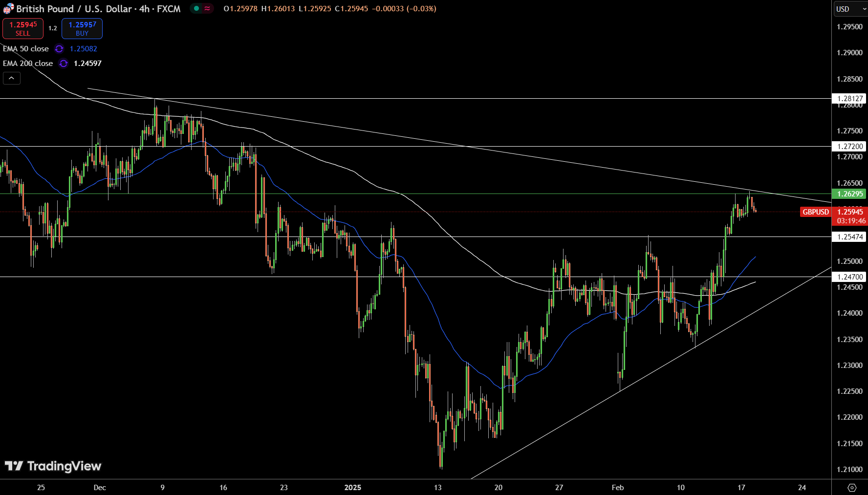Click the BUY 1.25957 button
Viewport: 868px width, 495px height.
pyautogui.click(x=82, y=29)
